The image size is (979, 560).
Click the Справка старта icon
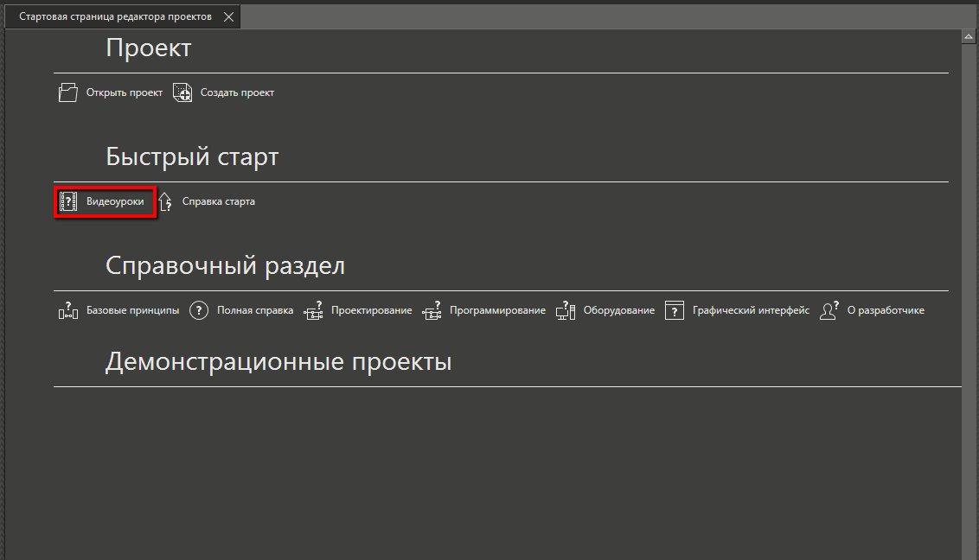pos(165,200)
